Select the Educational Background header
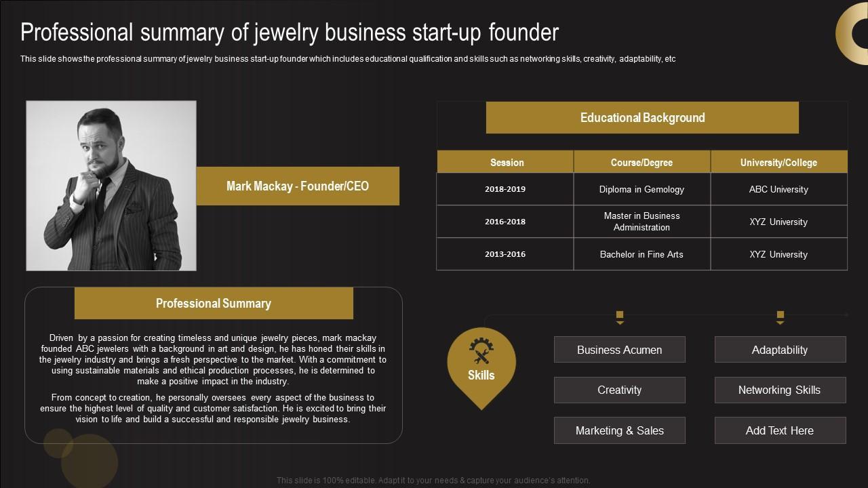Screen dimensions: 868x488 point(642,118)
